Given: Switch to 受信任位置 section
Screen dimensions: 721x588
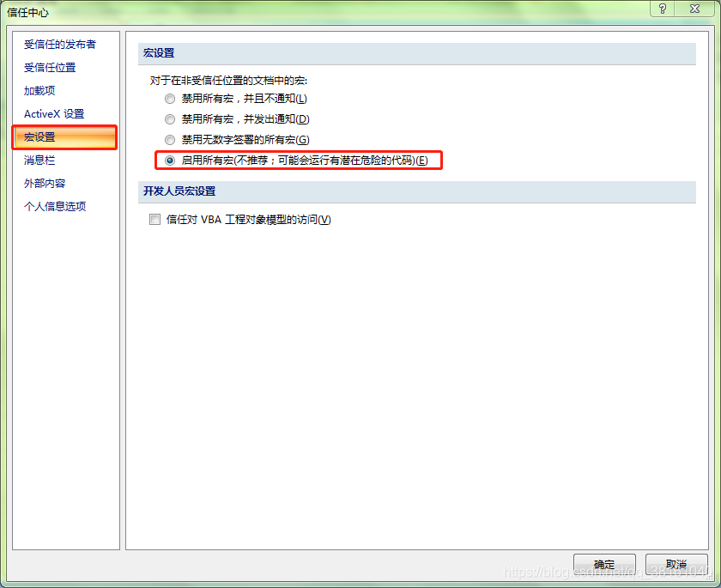Looking at the screenshot, I should (50, 68).
